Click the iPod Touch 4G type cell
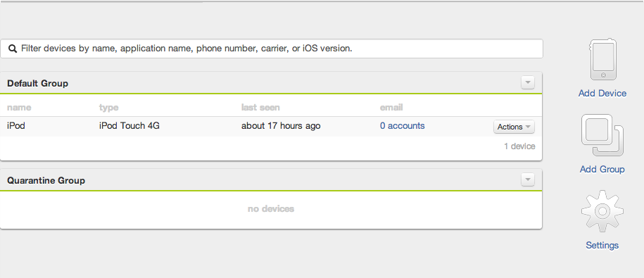 [130, 126]
